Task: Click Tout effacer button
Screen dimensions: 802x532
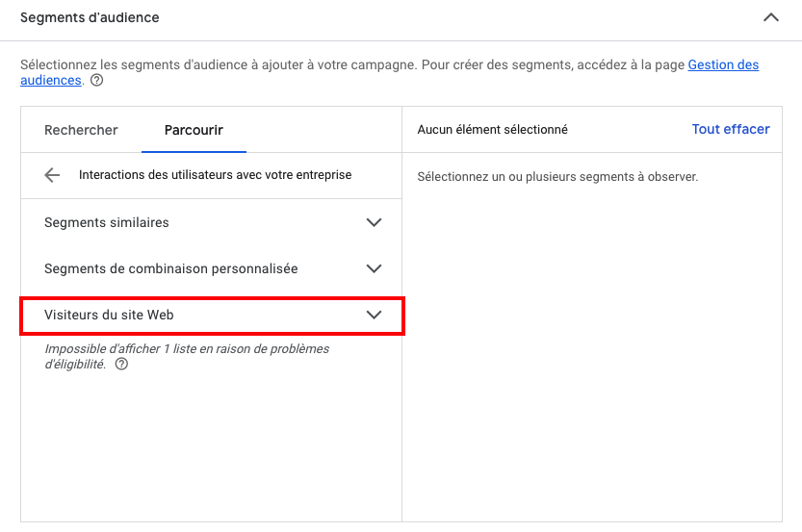Action: coord(730,129)
